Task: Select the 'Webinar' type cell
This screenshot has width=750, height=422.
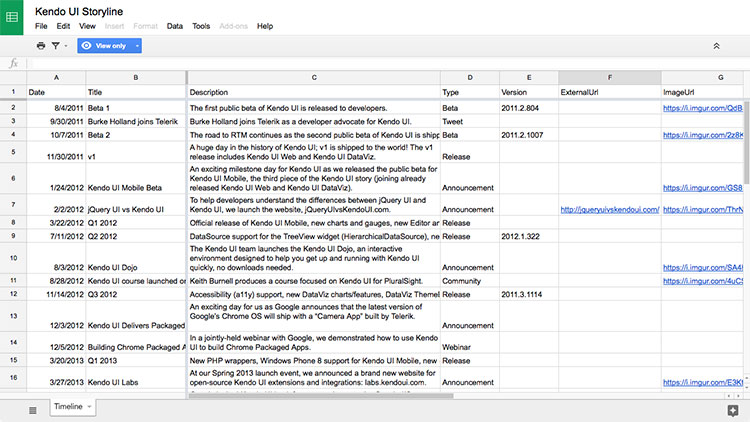Action: point(470,343)
